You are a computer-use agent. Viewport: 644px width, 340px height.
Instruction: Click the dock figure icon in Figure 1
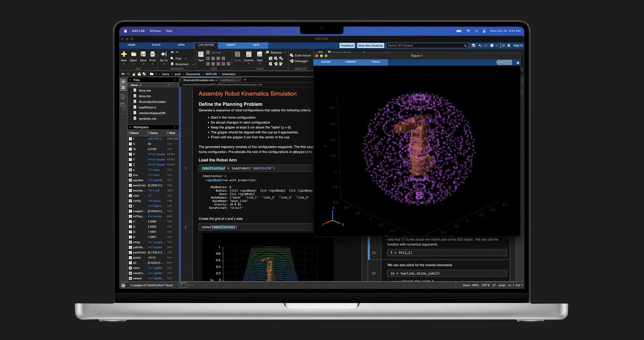tap(518, 63)
